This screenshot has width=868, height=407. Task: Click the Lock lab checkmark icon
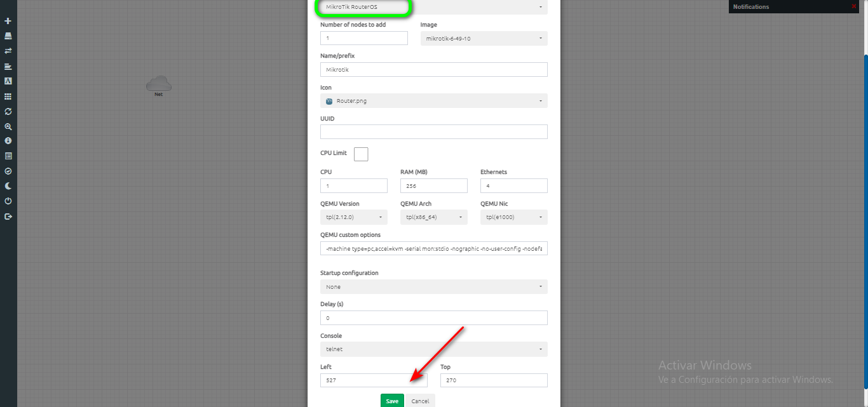(x=8, y=171)
